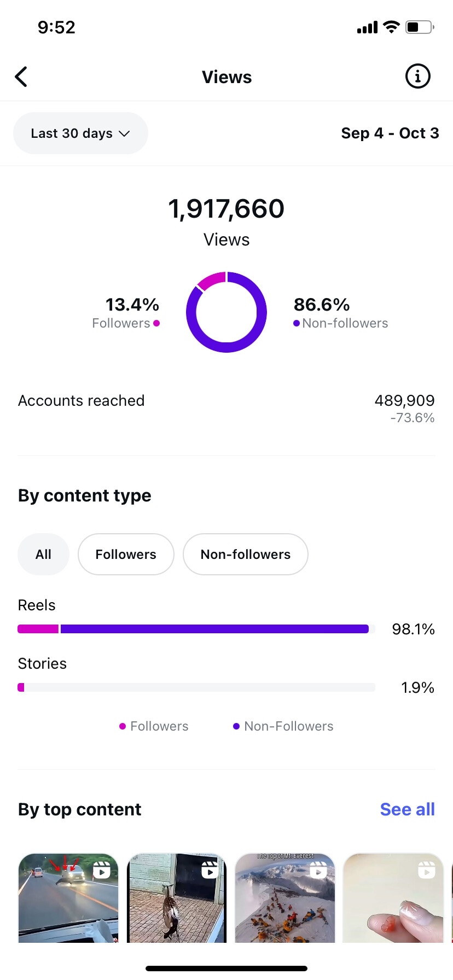The width and height of the screenshot is (453, 980).
Task: Tap the battery status icon
Action: tap(420, 27)
